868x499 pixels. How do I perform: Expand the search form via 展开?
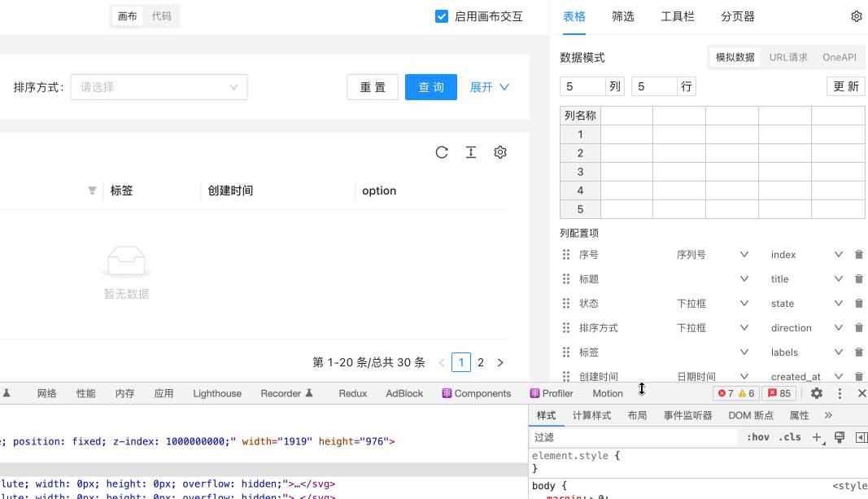coord(488,86)
